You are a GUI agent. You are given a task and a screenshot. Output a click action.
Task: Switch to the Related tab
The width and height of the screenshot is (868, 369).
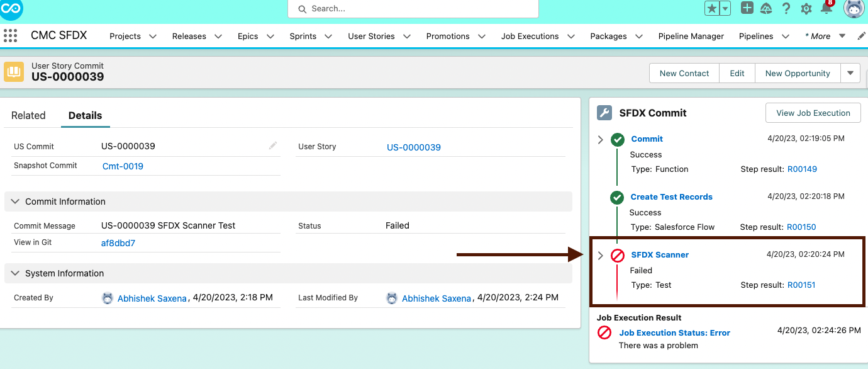[x=28, y=115]
